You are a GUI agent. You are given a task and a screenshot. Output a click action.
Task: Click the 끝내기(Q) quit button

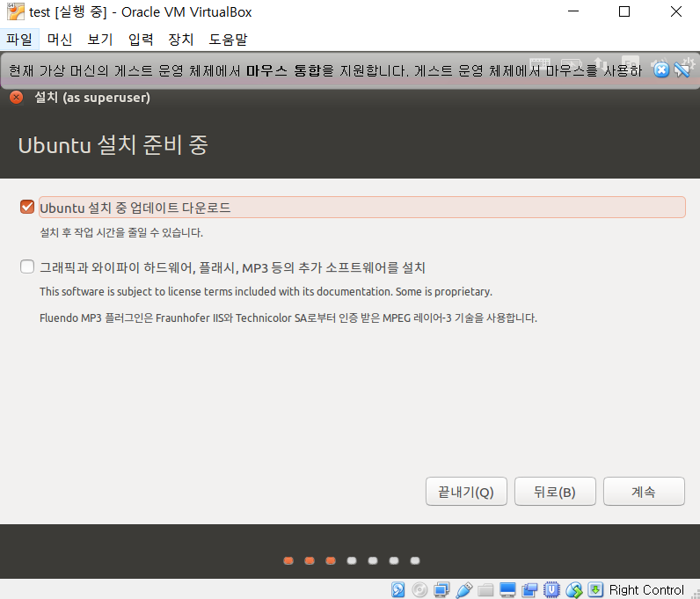pyautogui.click(x=466, y=492)
